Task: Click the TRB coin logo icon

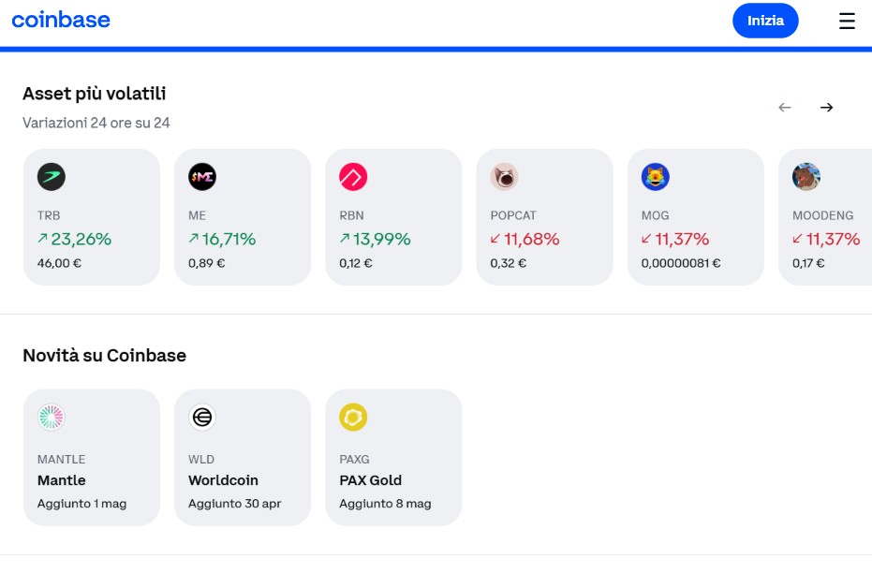Action: [52, 177]
